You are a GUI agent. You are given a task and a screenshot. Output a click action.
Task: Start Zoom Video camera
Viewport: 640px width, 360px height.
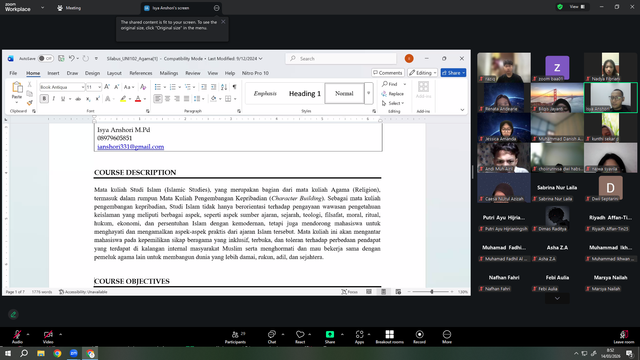48,337
